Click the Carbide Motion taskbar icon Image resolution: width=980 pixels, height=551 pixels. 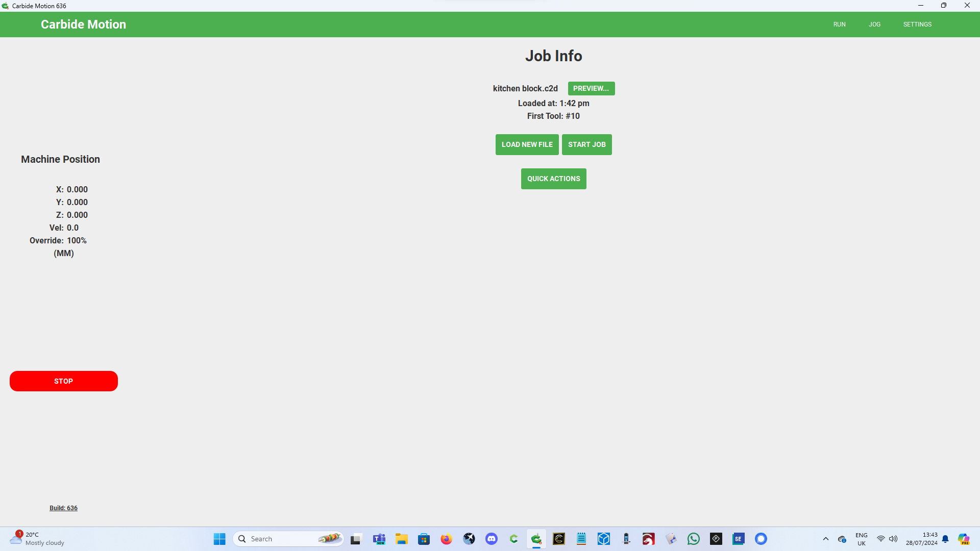(x=536, y=539)
